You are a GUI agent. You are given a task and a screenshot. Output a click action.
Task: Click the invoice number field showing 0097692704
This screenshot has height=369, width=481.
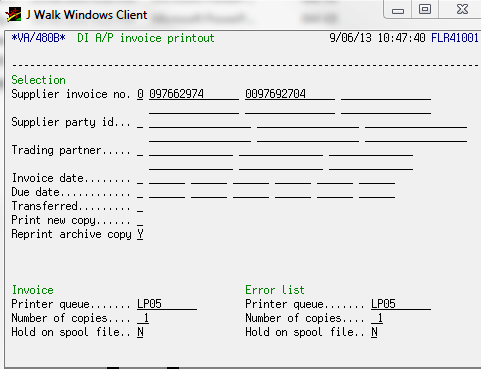290,94
